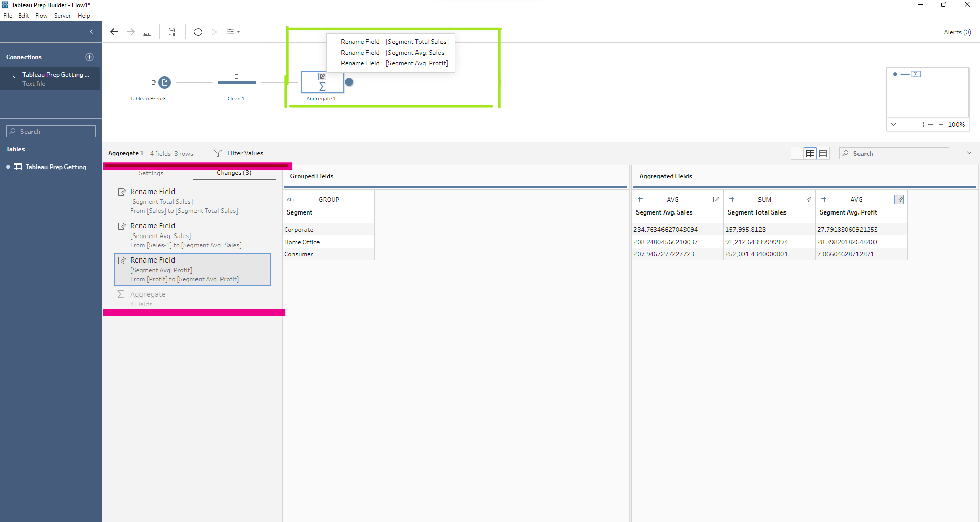
Task: Click the save flow disk icon
Action: tap(147, 32)
